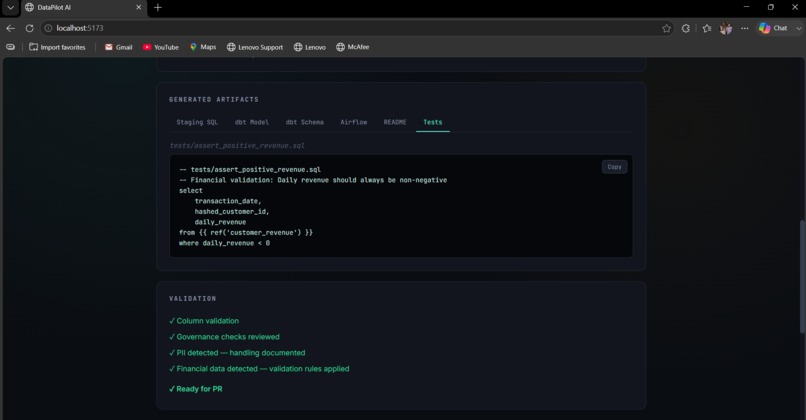The width and height of the screenshot is (806, 420).
Task: Add page to favorites with star icon
Action: [667, 28]
